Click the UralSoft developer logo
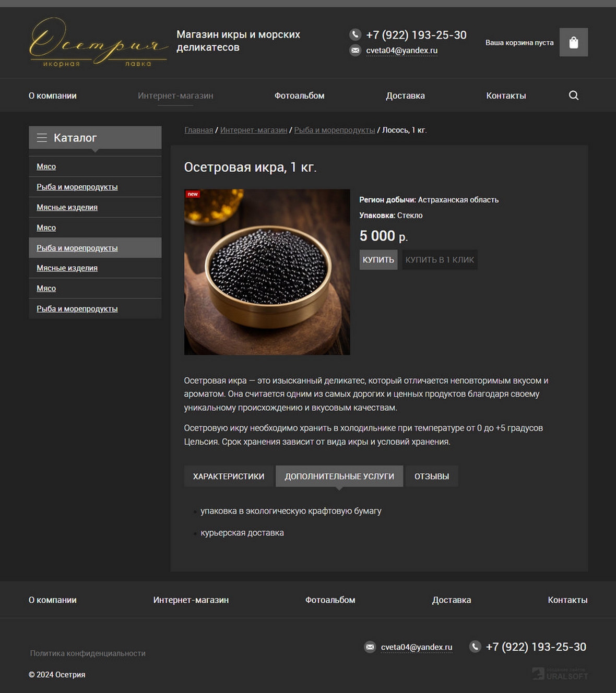The image size is (616, 693). click(560, 674)
